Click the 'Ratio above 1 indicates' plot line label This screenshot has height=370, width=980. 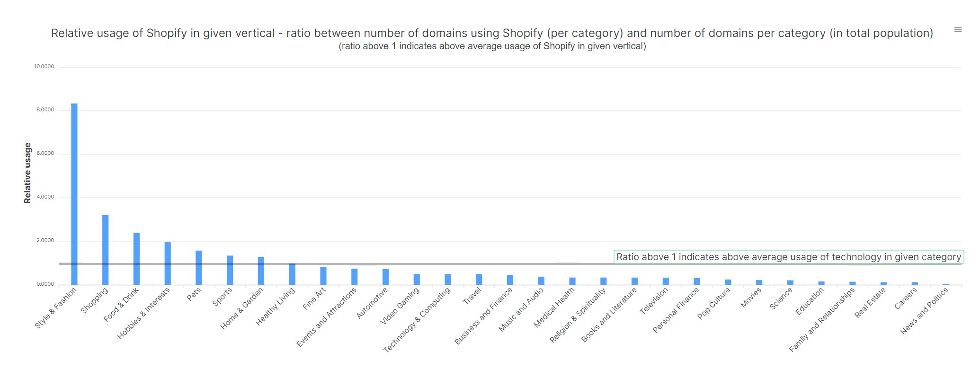[789, 257]
